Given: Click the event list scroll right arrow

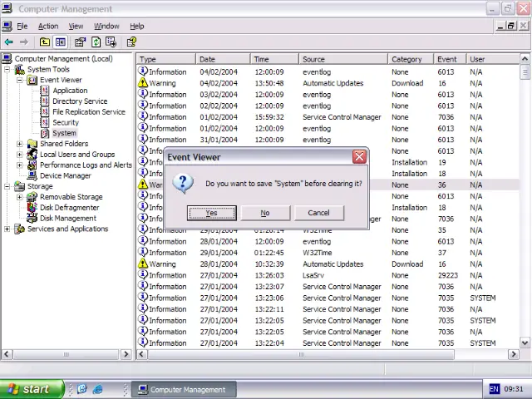Looking at the screenshot, I should point(514,355).
